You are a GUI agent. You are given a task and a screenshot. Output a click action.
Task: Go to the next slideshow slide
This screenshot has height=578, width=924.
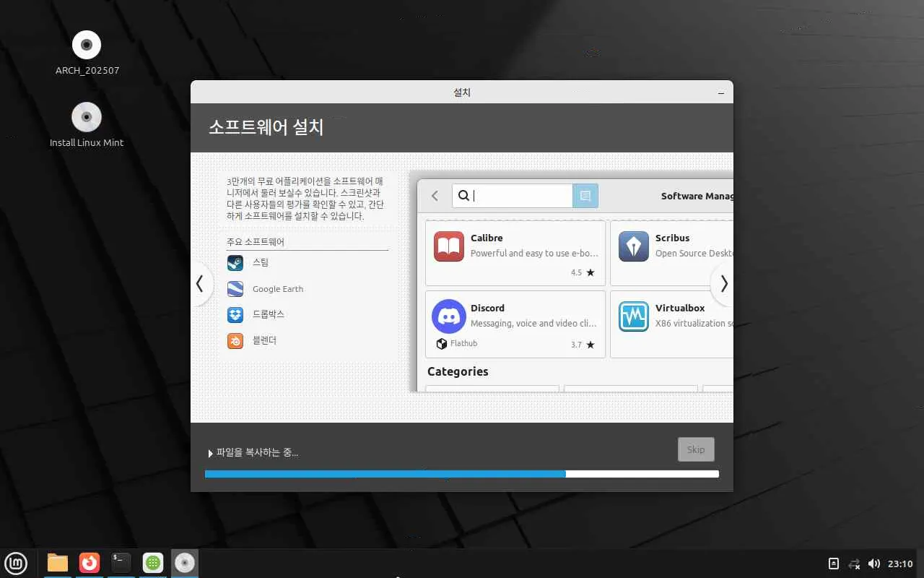coord(723,284)
